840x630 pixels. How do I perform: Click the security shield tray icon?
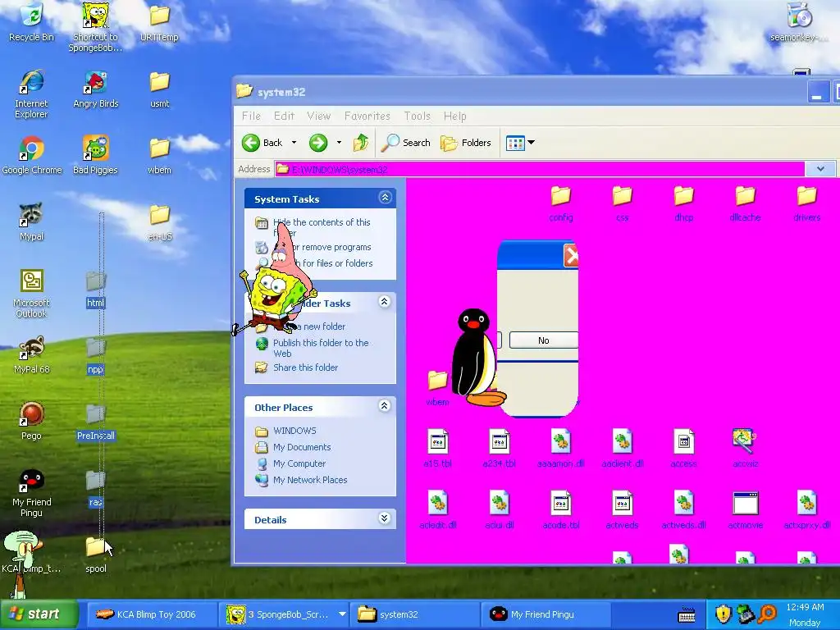pyautogui.click(x=723, y=614)
